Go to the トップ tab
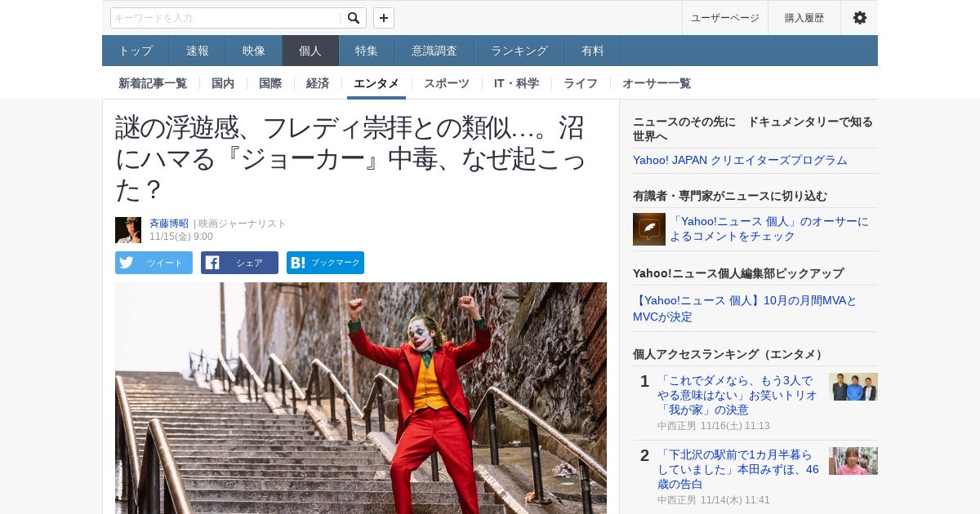Viewport: 980px width, 514px height. [x=136, y=51]
